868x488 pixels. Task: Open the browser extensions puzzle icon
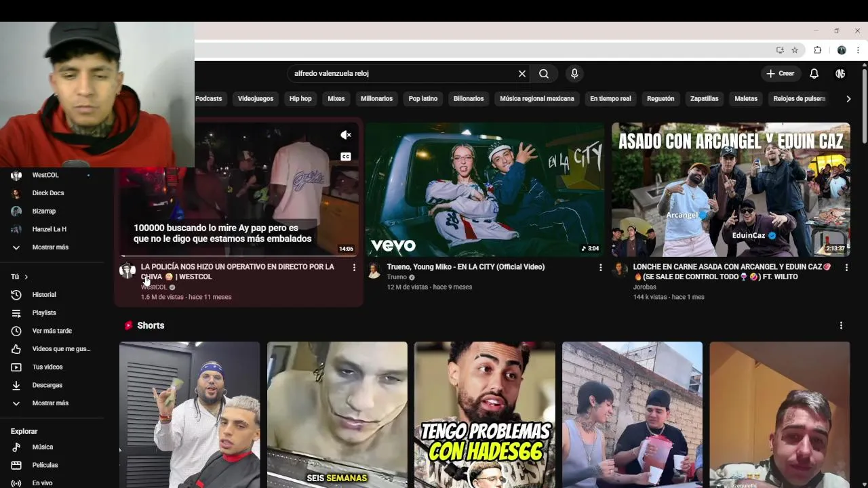[818, 50]
